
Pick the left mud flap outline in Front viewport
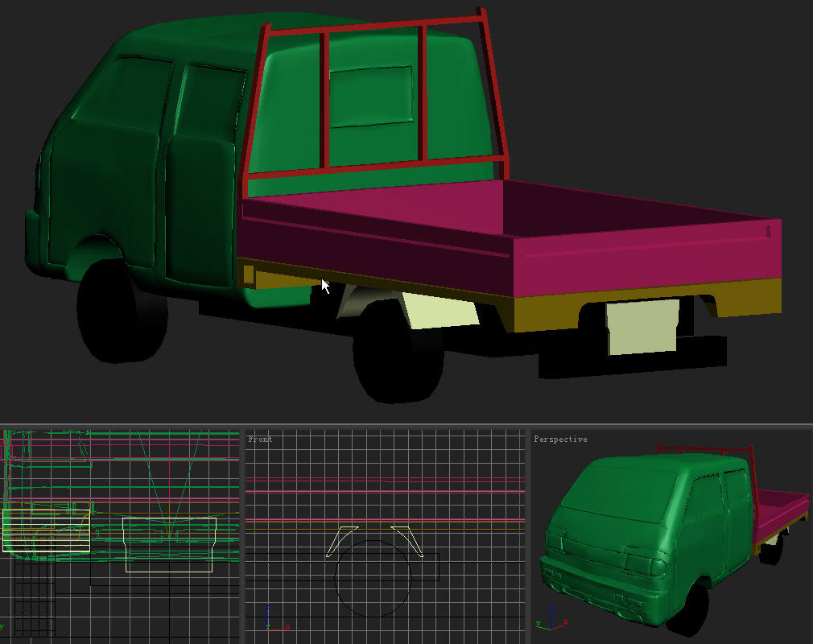pyautogui.click(x=340, y=541)
